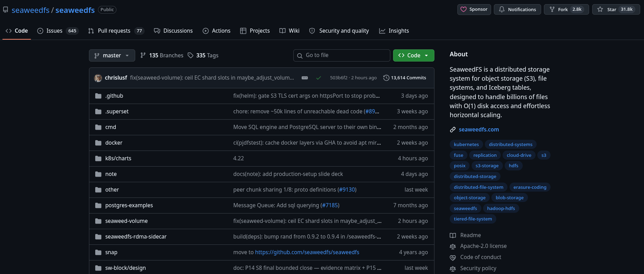The height and width of the screenshot is (274, 644).
Task: Click the .github folder icon
Action: point(98,96)
